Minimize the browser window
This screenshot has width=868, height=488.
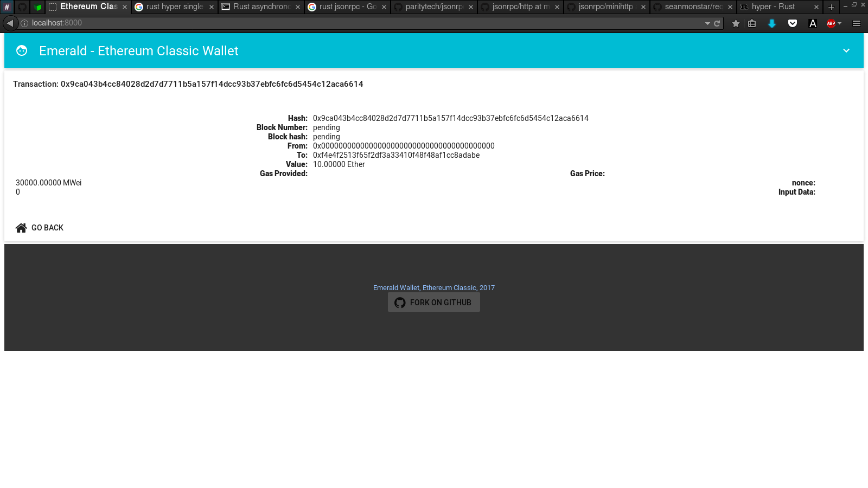click(x=845, y=5)
